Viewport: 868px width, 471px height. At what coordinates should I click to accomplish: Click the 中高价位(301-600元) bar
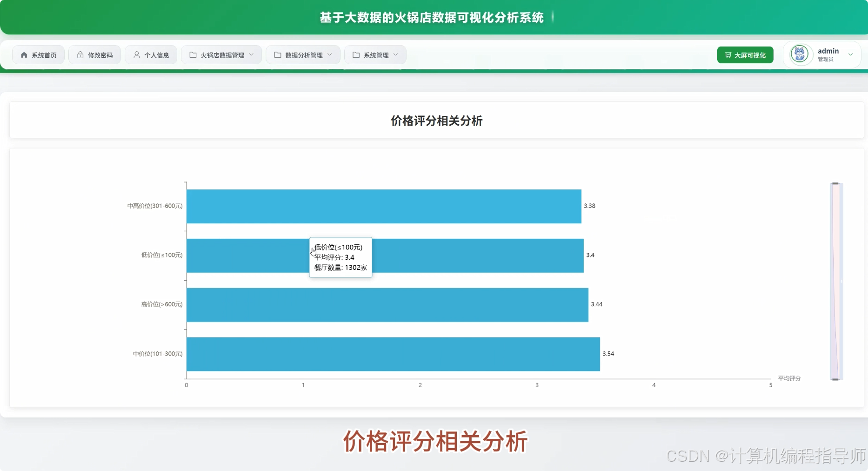(x=384, y=206)
